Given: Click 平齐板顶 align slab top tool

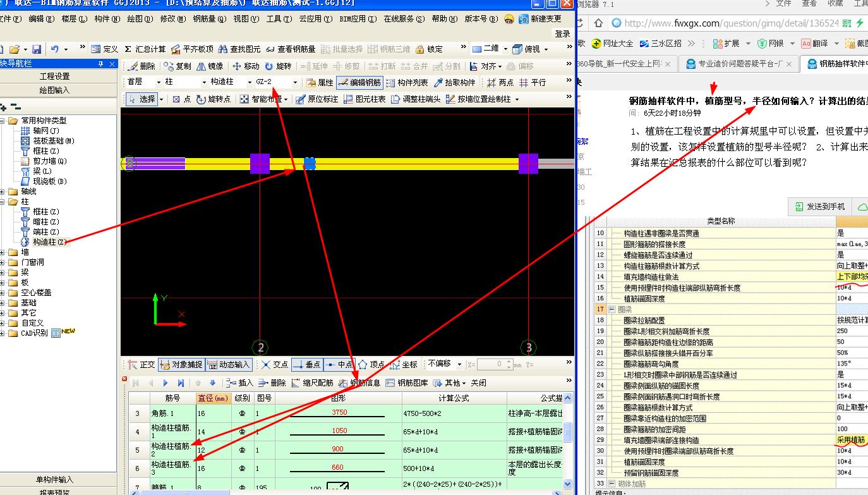Looking at the screenshot, I should 192,49.
